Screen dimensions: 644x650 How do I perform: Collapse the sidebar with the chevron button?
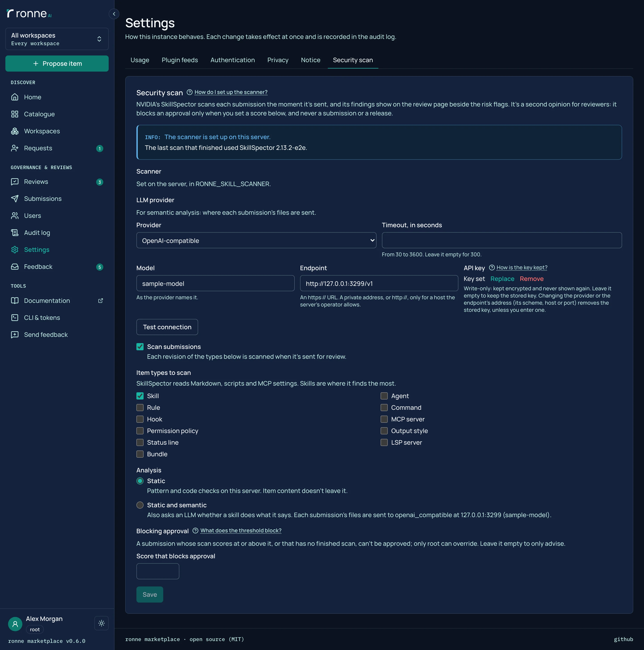[114, 14]
